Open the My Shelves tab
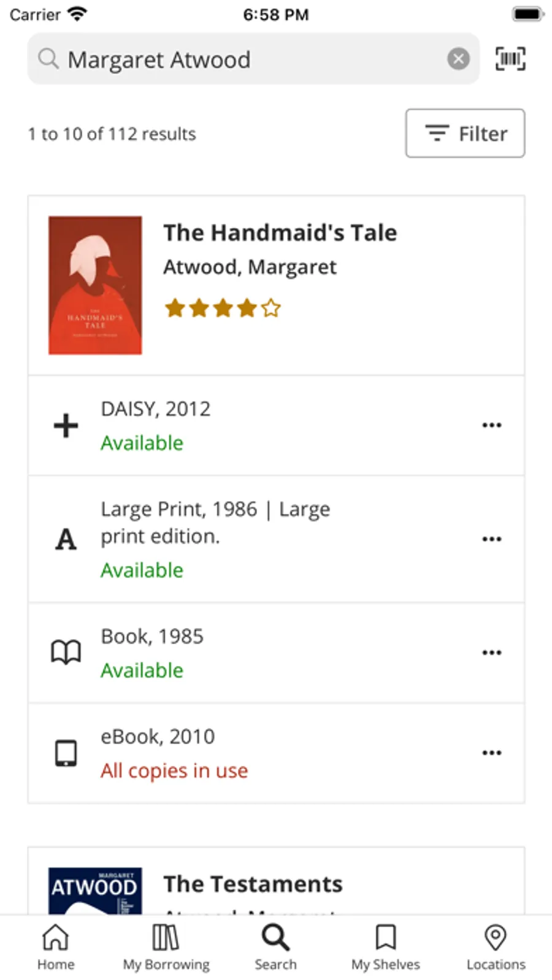Viewport: 552px width, 980px height. [x=385, y=947]
